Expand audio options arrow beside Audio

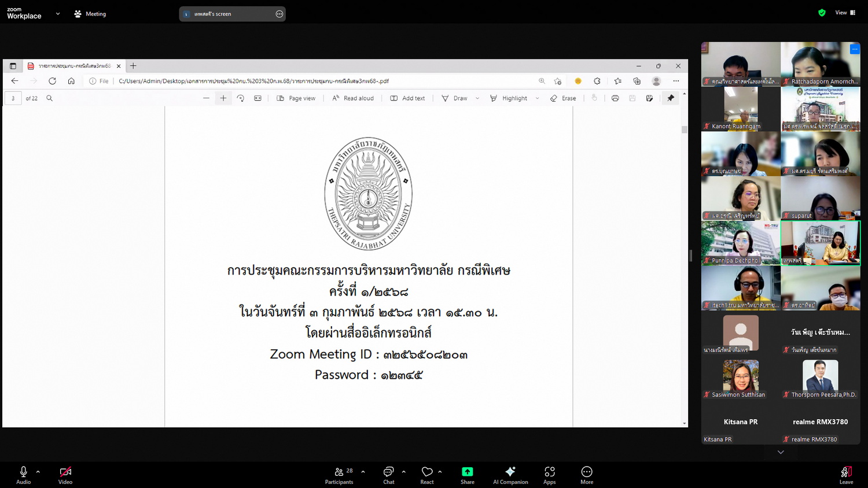38,472
